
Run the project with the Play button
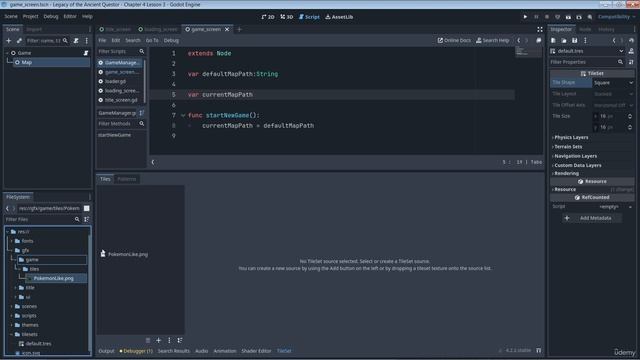(x=525, y=17)
